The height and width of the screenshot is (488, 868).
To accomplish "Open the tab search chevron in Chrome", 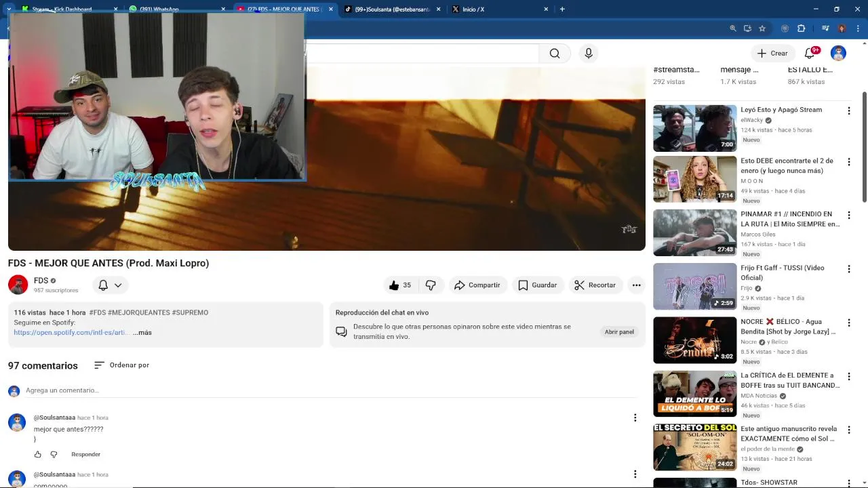I will [x=9, y=9].
